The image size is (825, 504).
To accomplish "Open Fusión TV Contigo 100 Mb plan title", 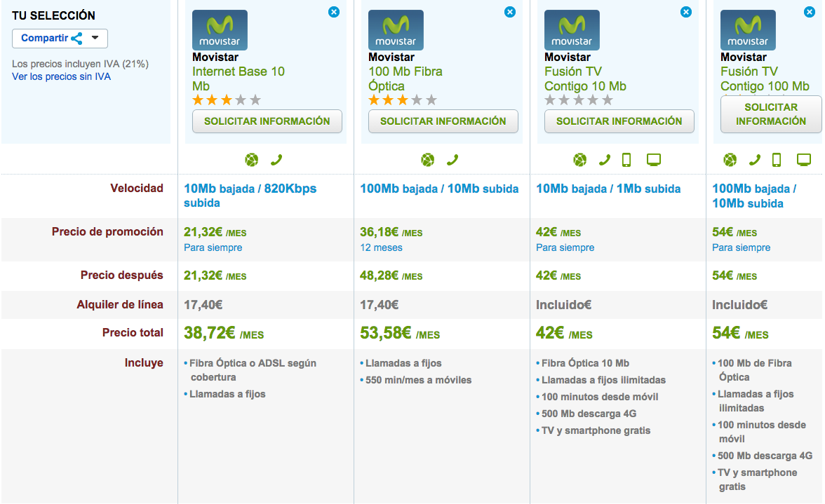I will point(765,79).
